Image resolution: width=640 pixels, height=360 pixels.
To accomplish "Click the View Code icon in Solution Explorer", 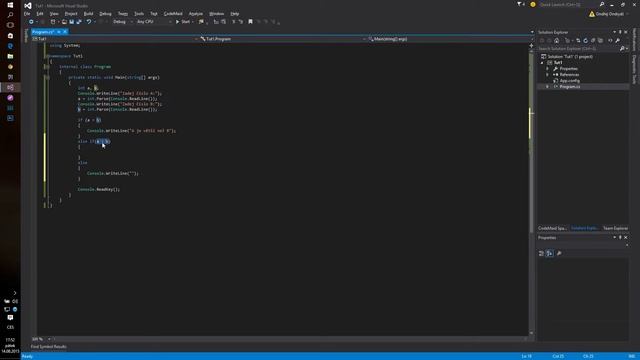I will [x=610, y=40].
